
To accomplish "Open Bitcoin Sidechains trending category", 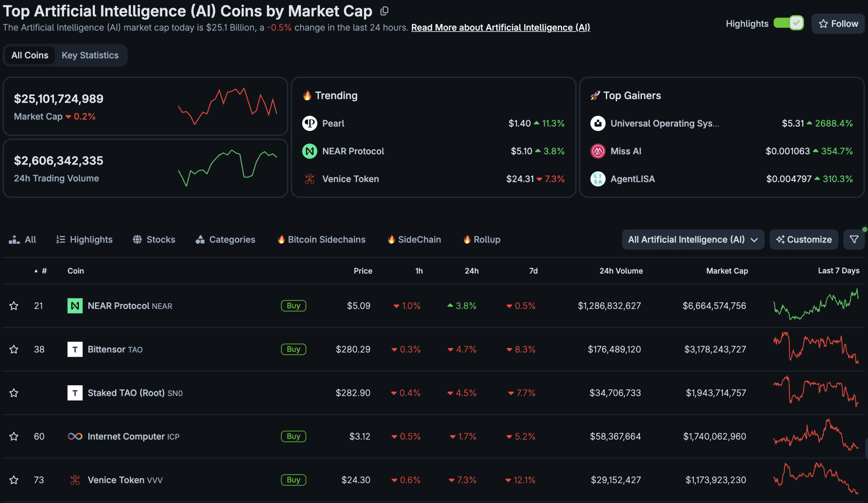I will tap(321, 239).
